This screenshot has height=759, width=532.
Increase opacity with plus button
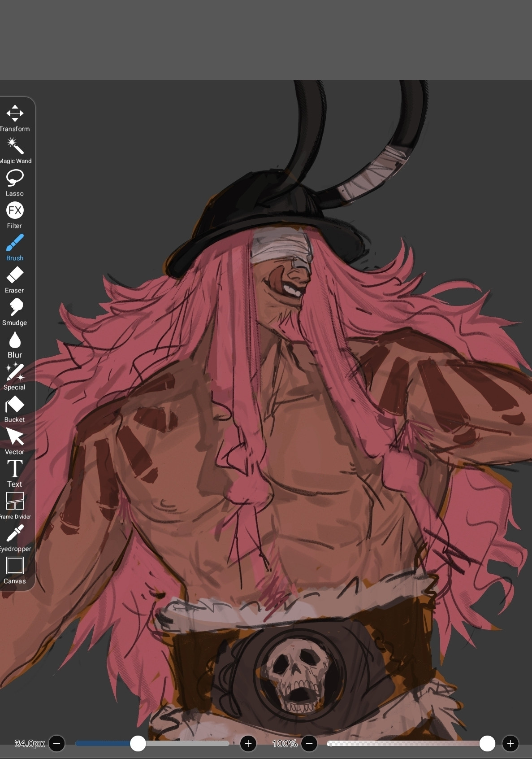510,743
